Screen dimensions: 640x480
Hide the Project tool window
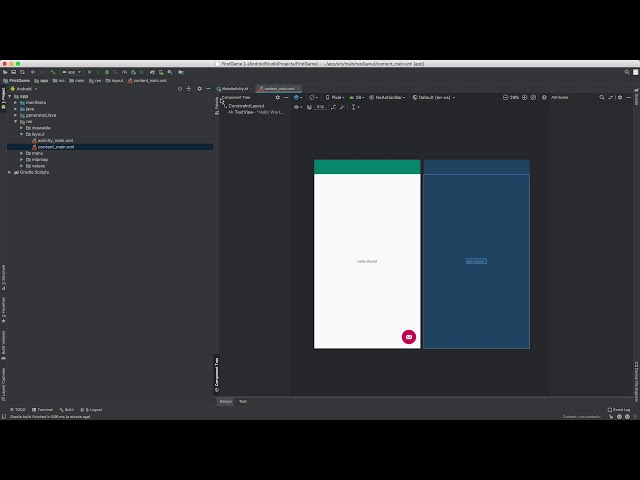[208, 89]
